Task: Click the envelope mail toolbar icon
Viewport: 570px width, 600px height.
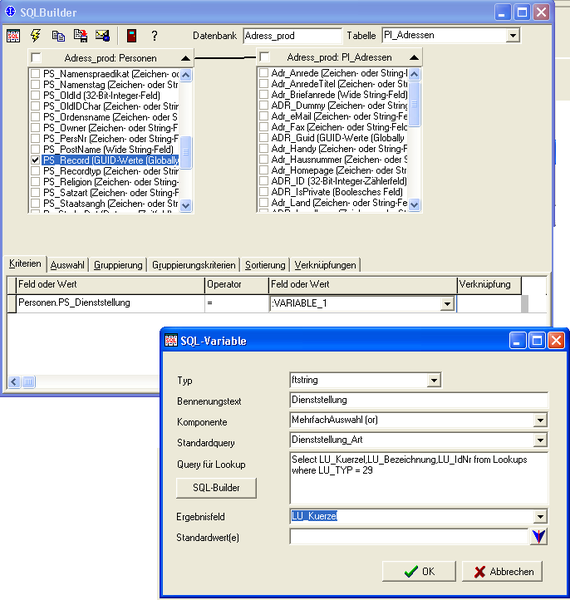Action: click(x=103, y=36)
